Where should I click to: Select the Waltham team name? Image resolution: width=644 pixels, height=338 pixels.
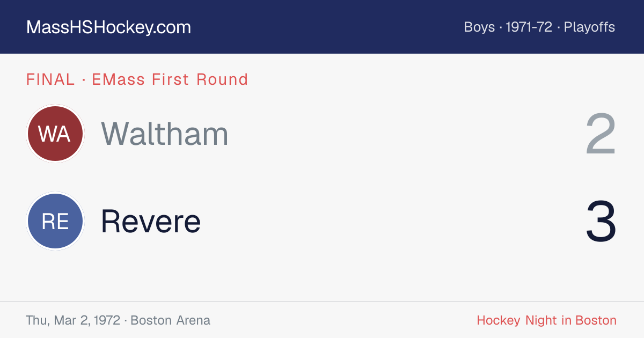click(165, 134)
